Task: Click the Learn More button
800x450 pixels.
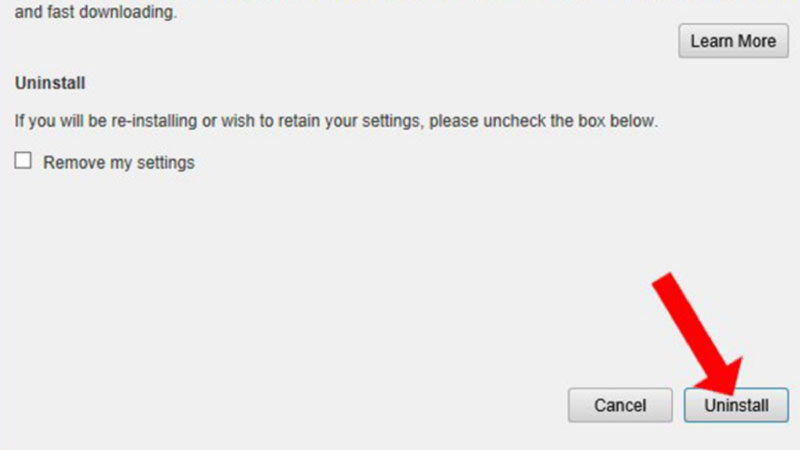Action: (733, 41)
